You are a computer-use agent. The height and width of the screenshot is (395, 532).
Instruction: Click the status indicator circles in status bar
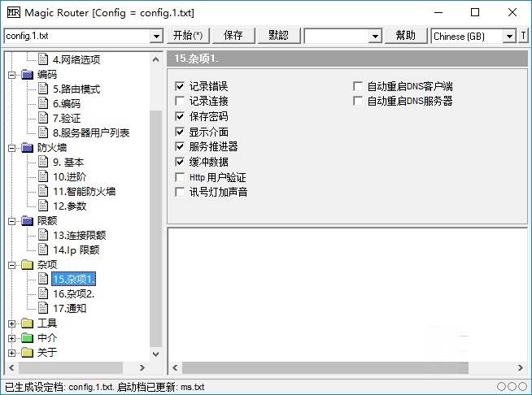[x=512, y=386]
